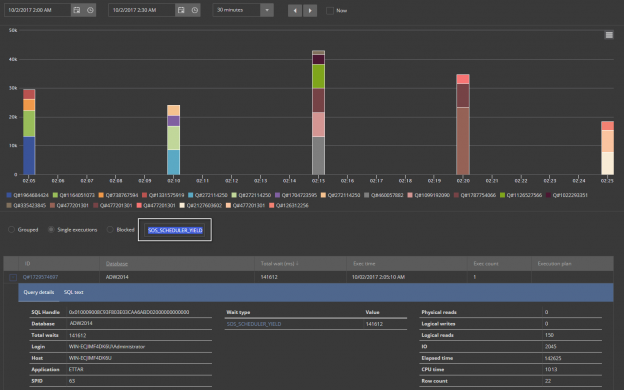Click the Login value WIN-ECJIMF4DK6U\Administrator
This screenshot has height=390, width=624.
point(107,347)
